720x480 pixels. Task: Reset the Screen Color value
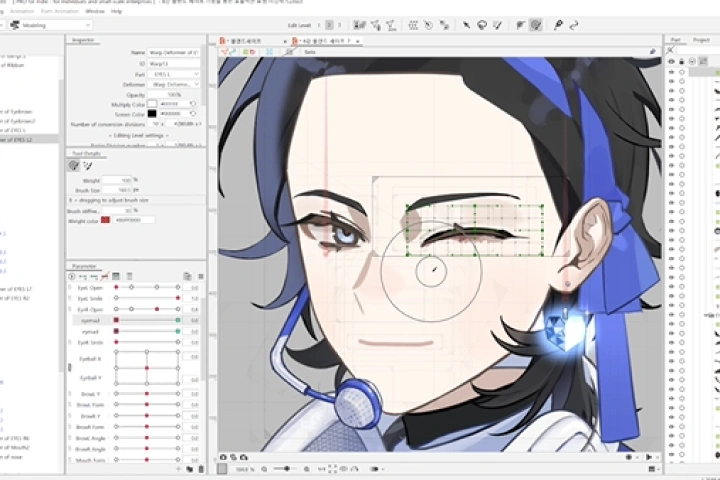[x=193, y=113]
